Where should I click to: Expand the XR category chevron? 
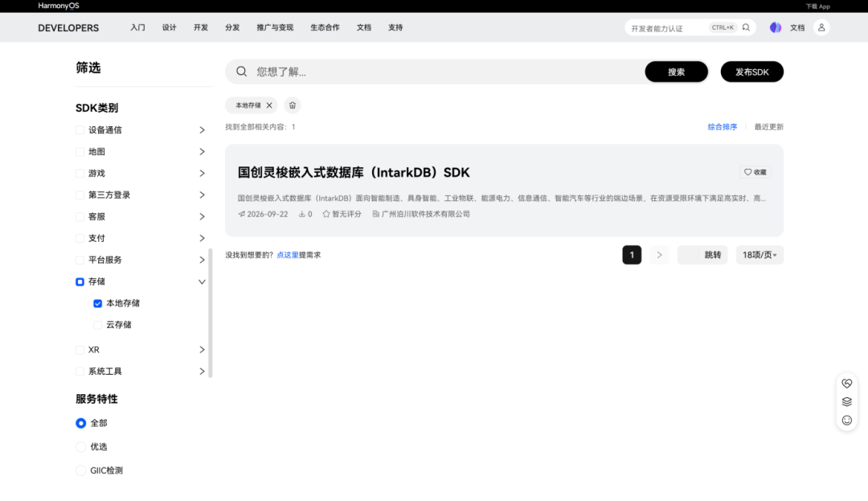202,350
